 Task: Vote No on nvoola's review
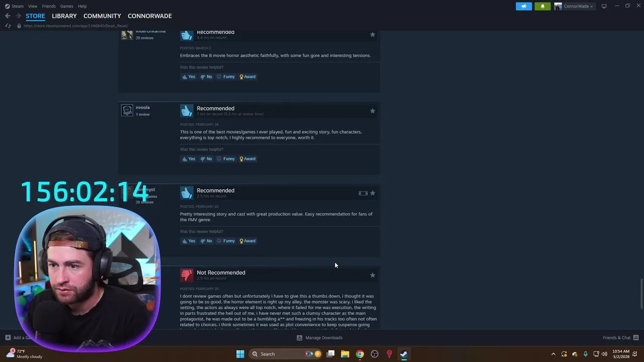(x=206, y=159)
